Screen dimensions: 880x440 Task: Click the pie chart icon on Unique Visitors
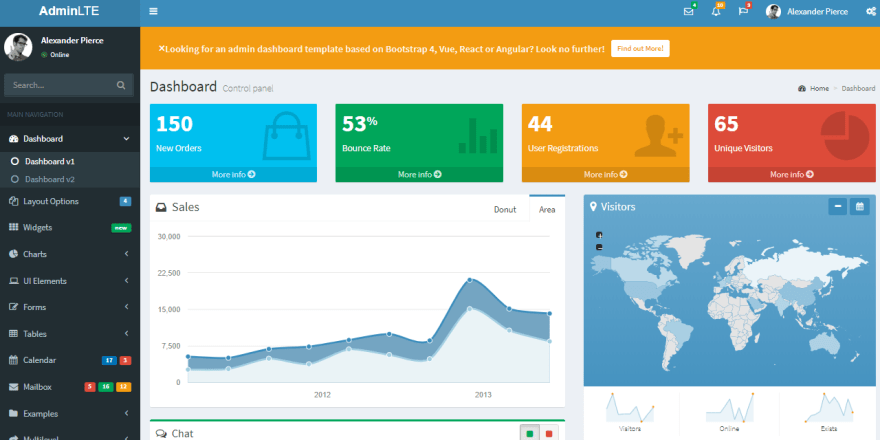(845, 135)
